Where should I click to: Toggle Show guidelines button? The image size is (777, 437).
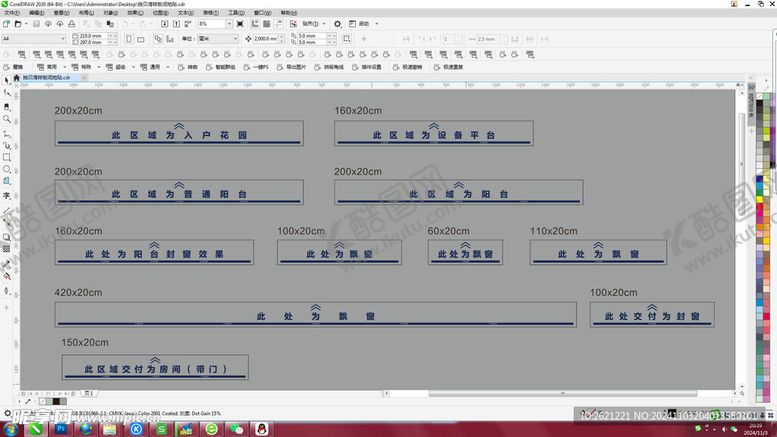[278, 24]
